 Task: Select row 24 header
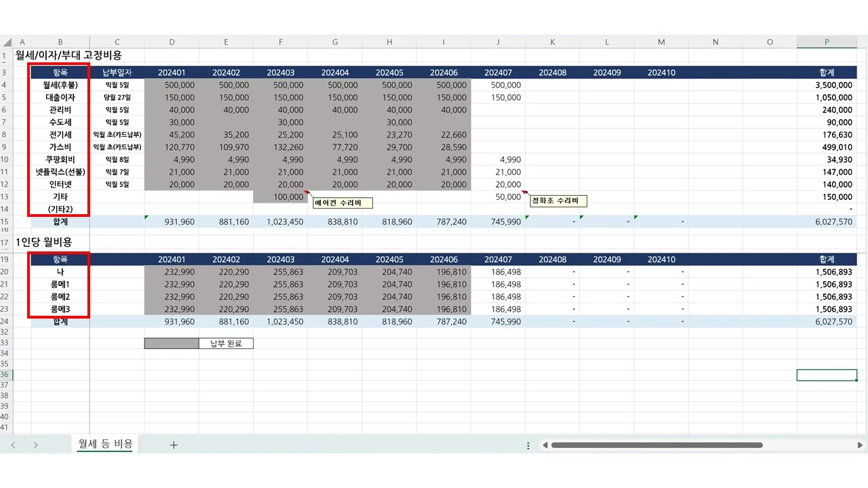point(7,321)
